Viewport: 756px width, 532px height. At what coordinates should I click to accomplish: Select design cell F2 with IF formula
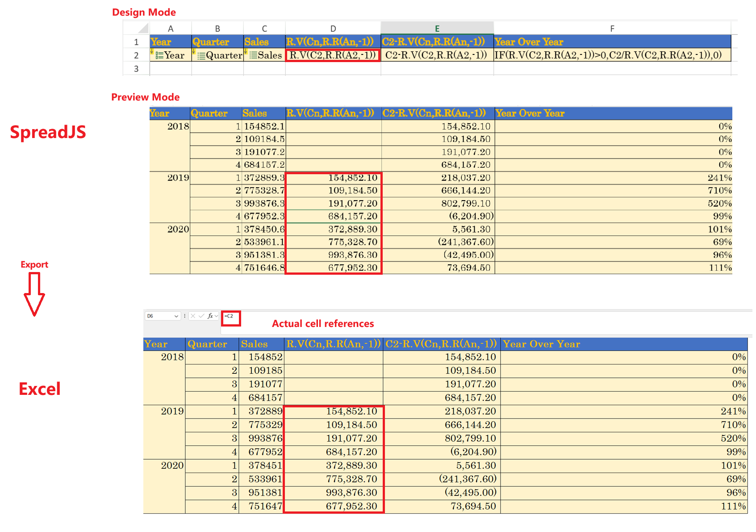pos(612,55)
